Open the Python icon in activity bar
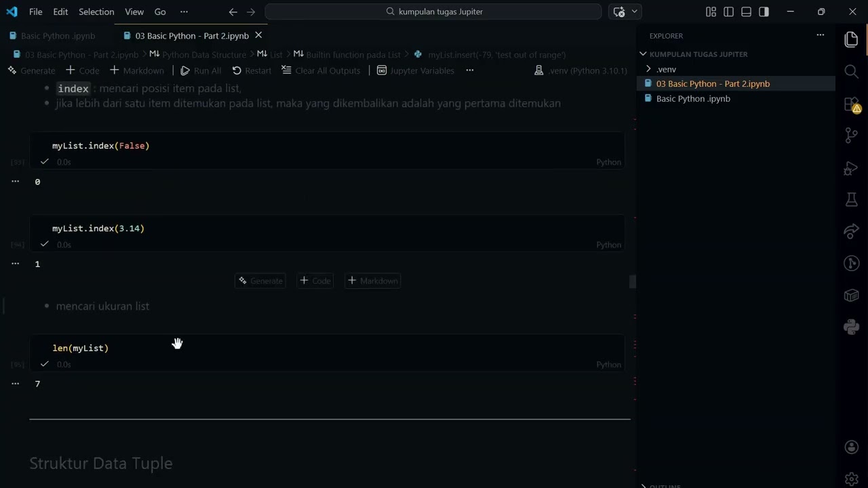Viewport: 868px width, 488px height. (852, 327)
